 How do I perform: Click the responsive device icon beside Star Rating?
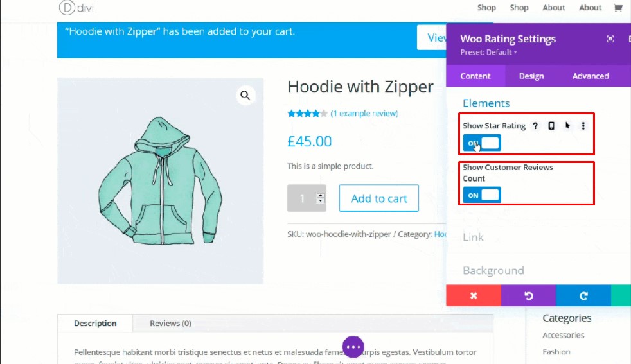[x=551, y=126]
